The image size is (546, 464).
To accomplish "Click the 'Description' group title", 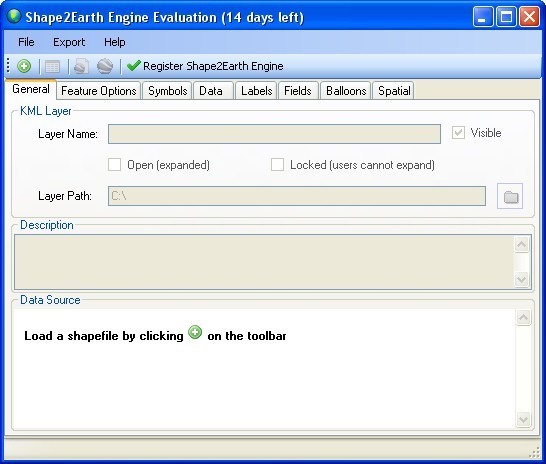I will click(47, 225).
